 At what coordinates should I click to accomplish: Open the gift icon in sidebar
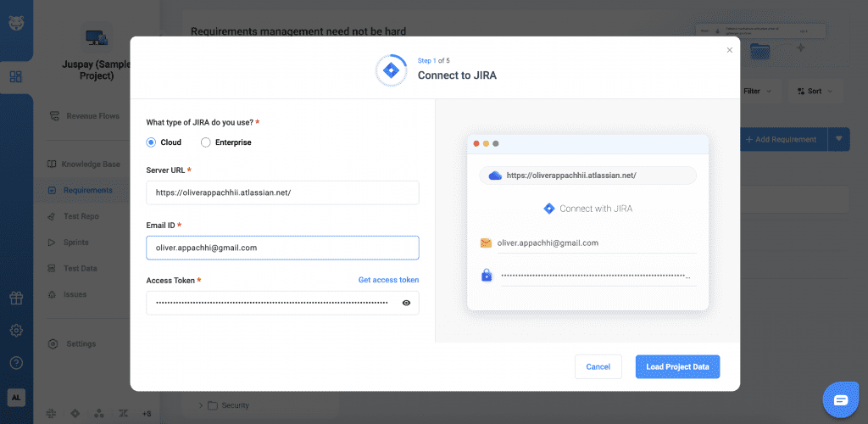[16, 298]
